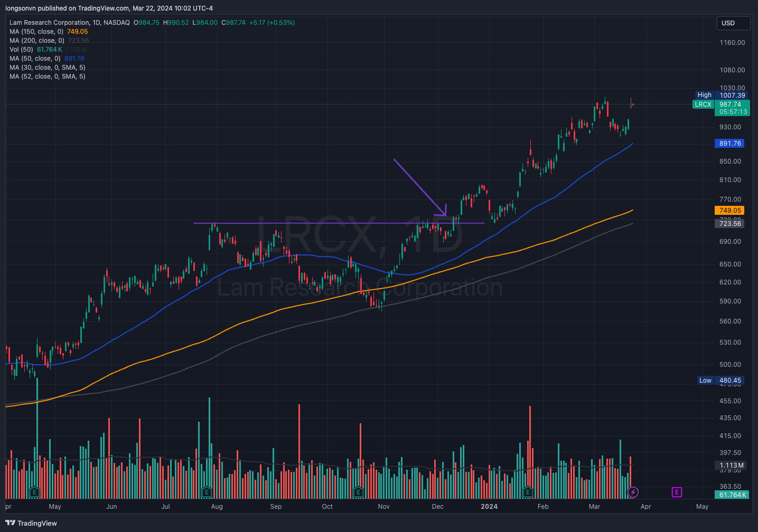Click the 1080.00 price scale value
The image size is (758, 532).
point(732,70)
